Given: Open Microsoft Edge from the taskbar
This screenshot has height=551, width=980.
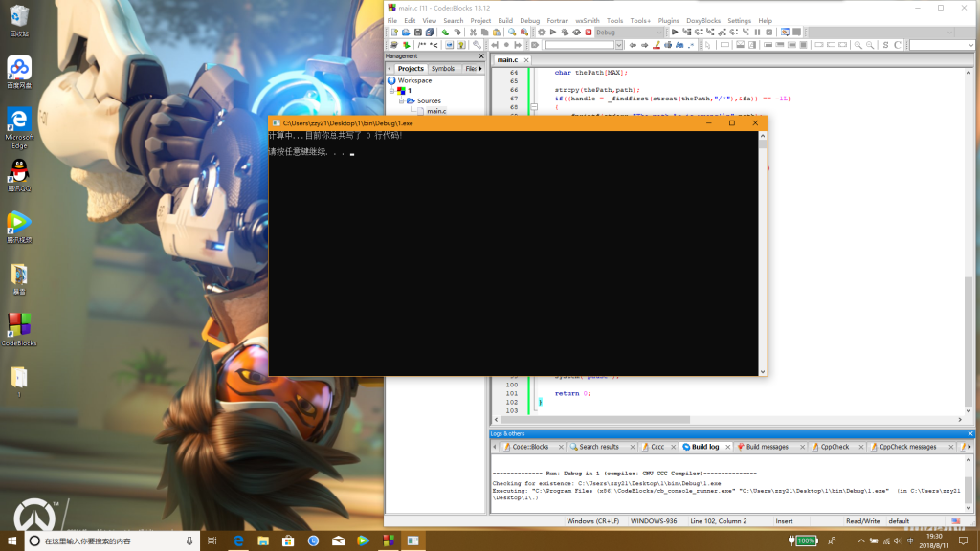Looking at the screenshot, I should tap(238, 541).
